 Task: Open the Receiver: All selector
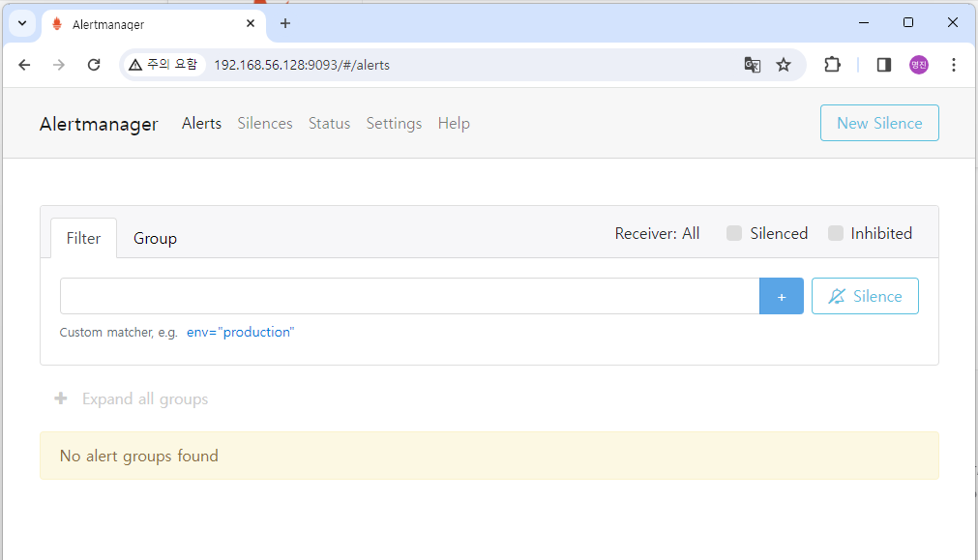pyautogui.click(x=658, y=233)
